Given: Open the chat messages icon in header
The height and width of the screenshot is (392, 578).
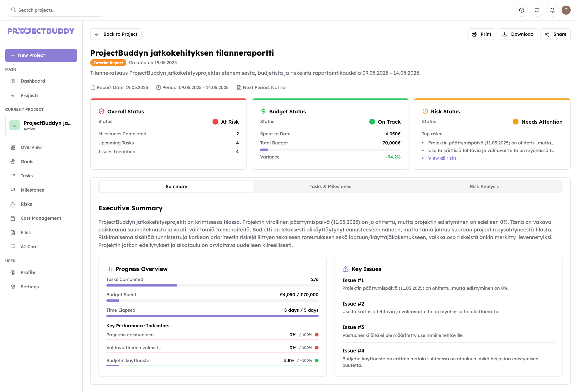Looking at the screenshot, I should point(537,10).
